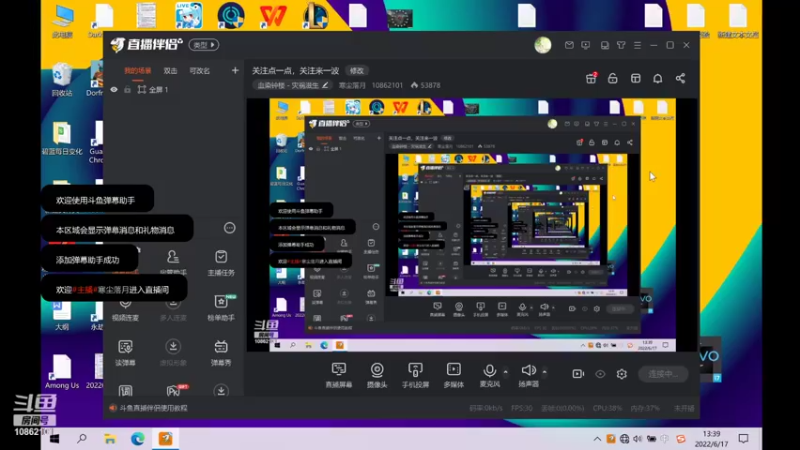Open settings gear in bottom toolbar
This screenshot has width=800, height=450.
pos(621,374)
